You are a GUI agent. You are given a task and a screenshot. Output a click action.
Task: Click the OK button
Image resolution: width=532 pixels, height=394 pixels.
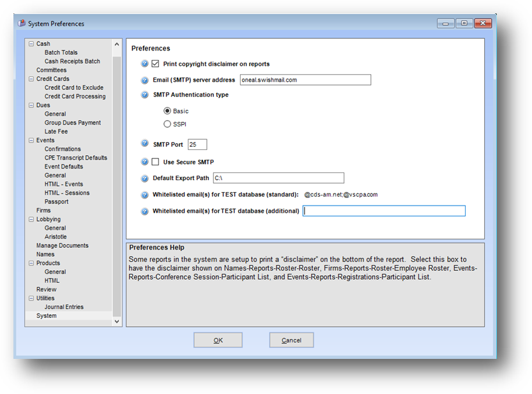click(218, 340)
